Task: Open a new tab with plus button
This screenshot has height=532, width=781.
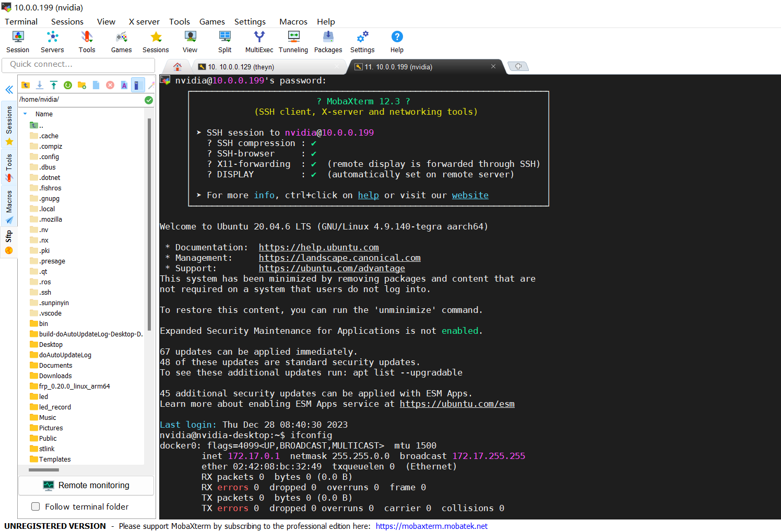Action: click(518, 66)
